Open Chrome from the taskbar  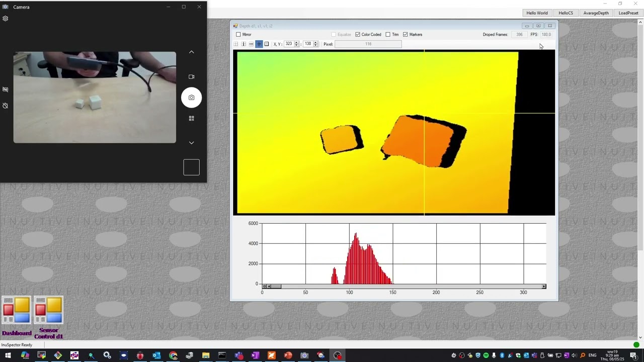(x=173, y=355)
